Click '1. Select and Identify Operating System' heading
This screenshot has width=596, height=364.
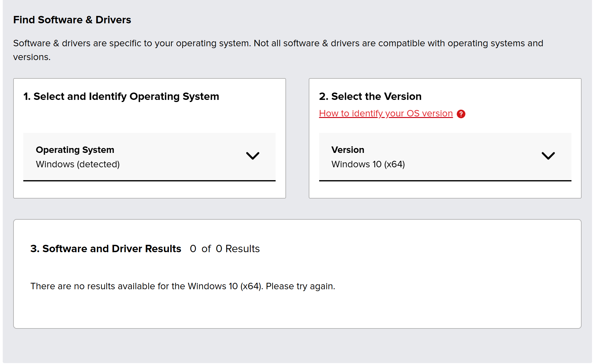[x=121, y=97]
